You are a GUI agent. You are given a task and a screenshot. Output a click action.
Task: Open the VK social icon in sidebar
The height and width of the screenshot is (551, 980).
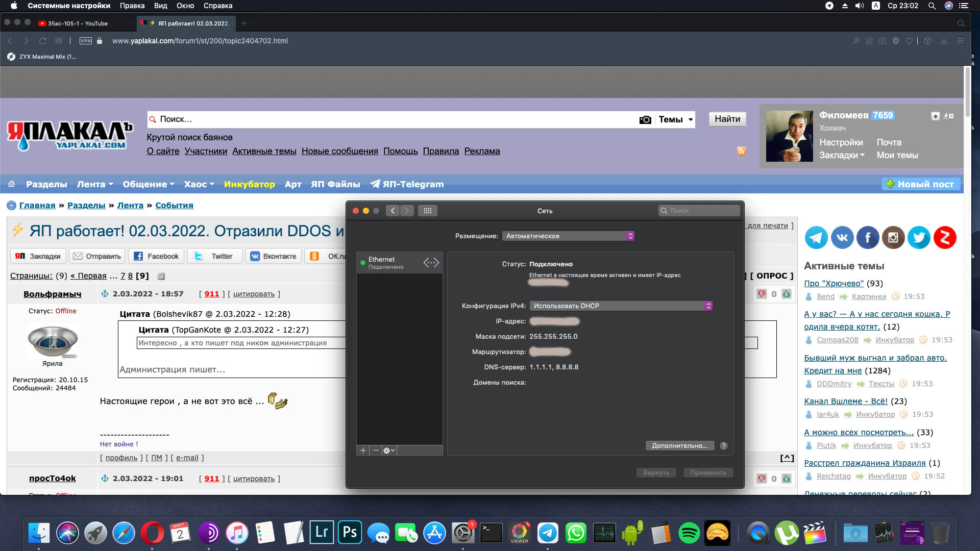click(842, 238)
